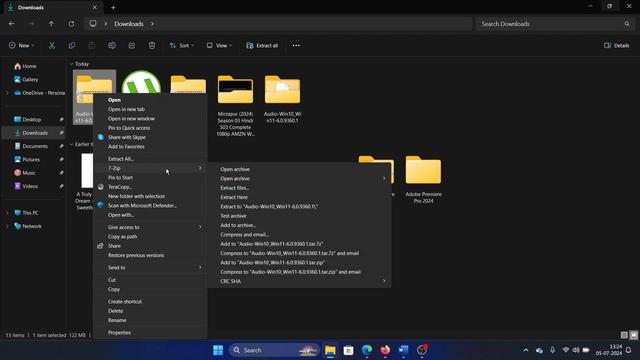Open Microsoft Edge from the taskbar
640x360 pixels.
click(x=367, y=350)
